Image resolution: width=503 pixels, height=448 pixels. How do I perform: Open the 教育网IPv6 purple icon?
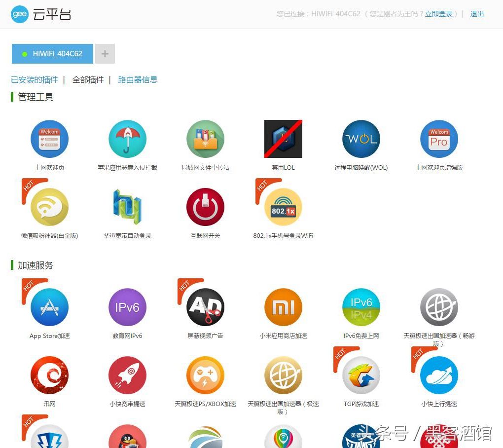point(127,307)
